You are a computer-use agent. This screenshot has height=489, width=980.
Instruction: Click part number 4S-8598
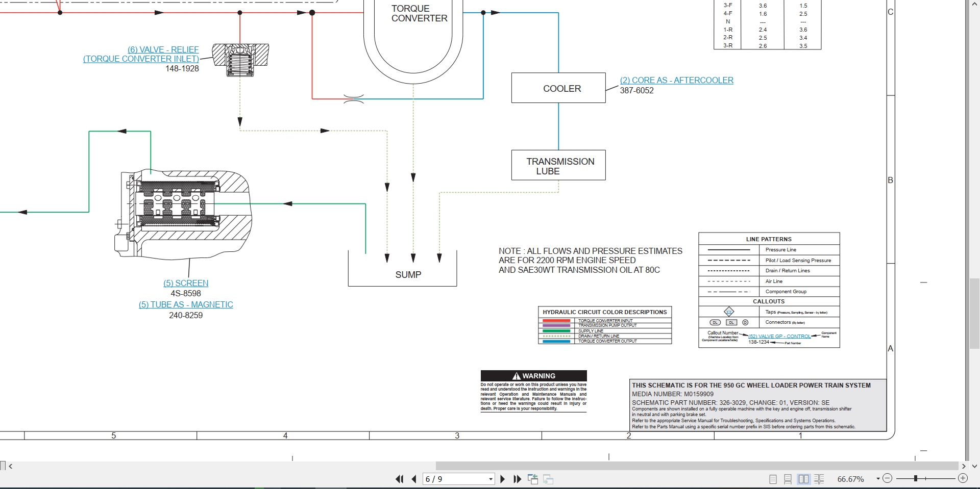click(x=186, y=293)
